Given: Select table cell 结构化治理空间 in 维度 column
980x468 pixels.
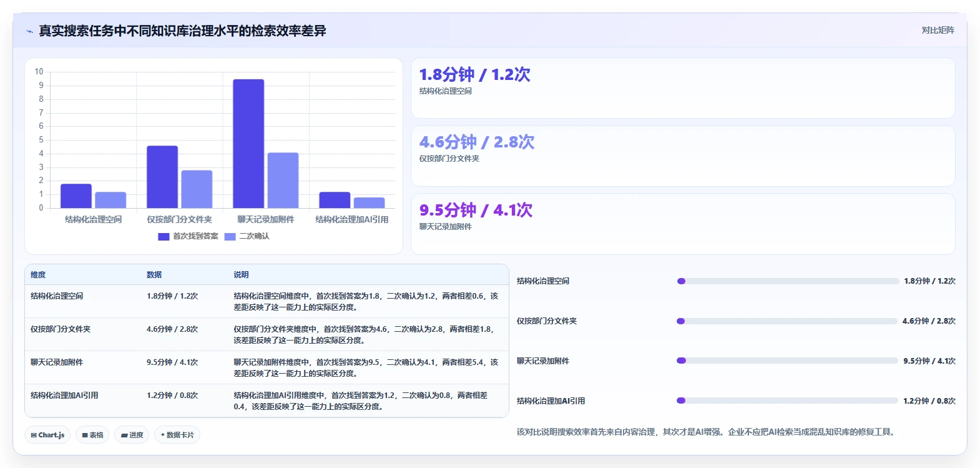Looking at the screenshot, I should [57, 296].
